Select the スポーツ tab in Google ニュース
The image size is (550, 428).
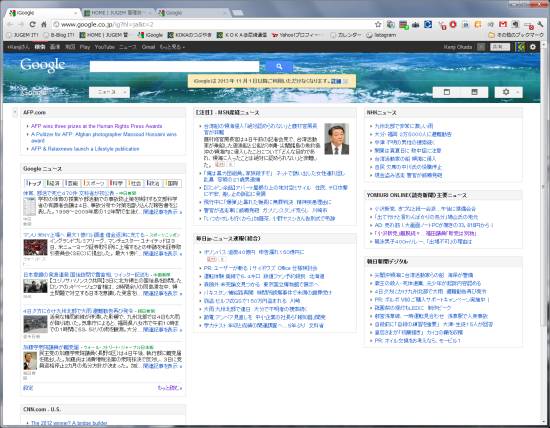click(x=95, y=183)
